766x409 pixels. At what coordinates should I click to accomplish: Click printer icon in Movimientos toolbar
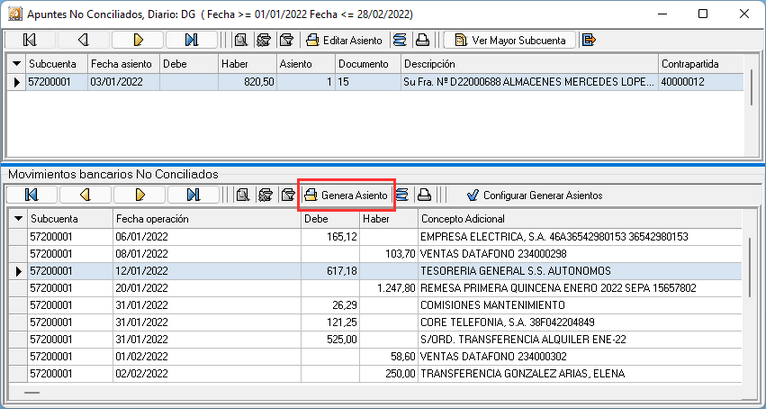(x=424, y=195)
